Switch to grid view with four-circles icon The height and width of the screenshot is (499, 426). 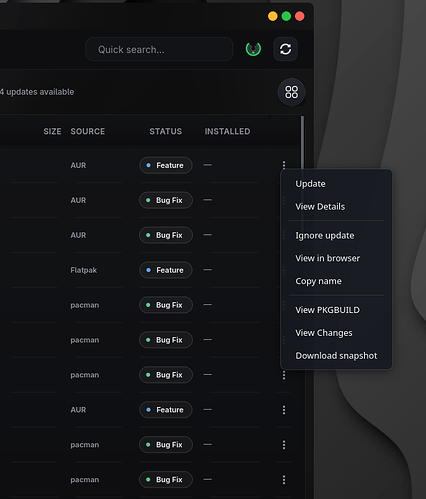291,92
